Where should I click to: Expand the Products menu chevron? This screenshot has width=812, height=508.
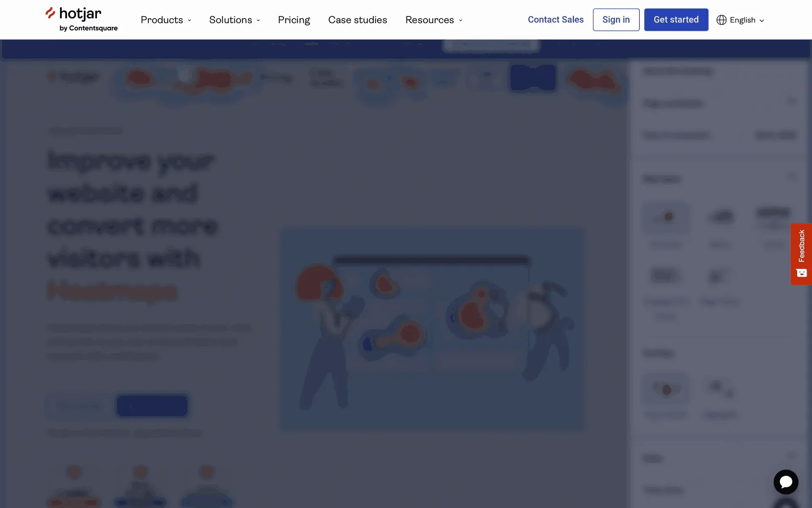click(189, 20)
